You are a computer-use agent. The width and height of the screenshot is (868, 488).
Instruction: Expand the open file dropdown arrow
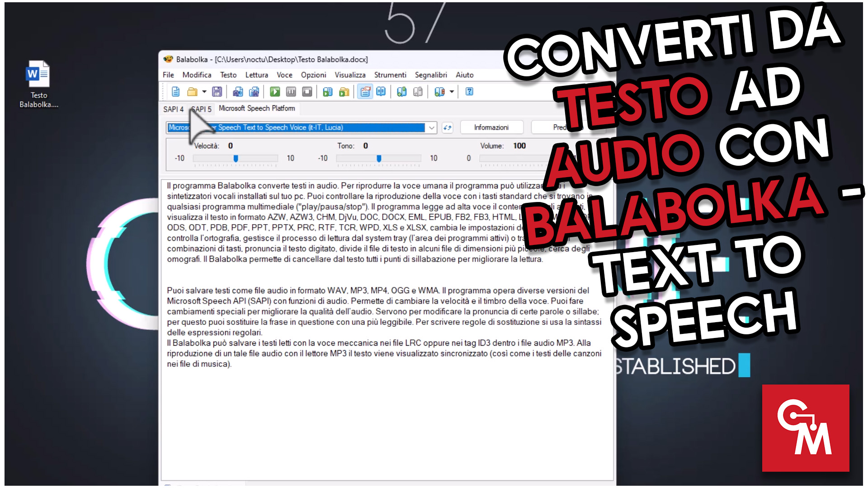pyautogui.click(x=204, y=92)
